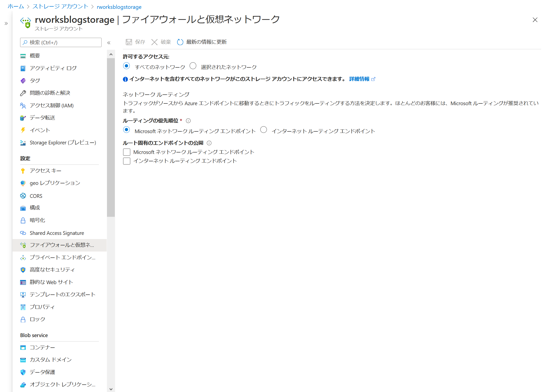Click the プライベート エンドポイント icon
The width and height of the screenshot is (548, 392).
(x=23, y=258)
